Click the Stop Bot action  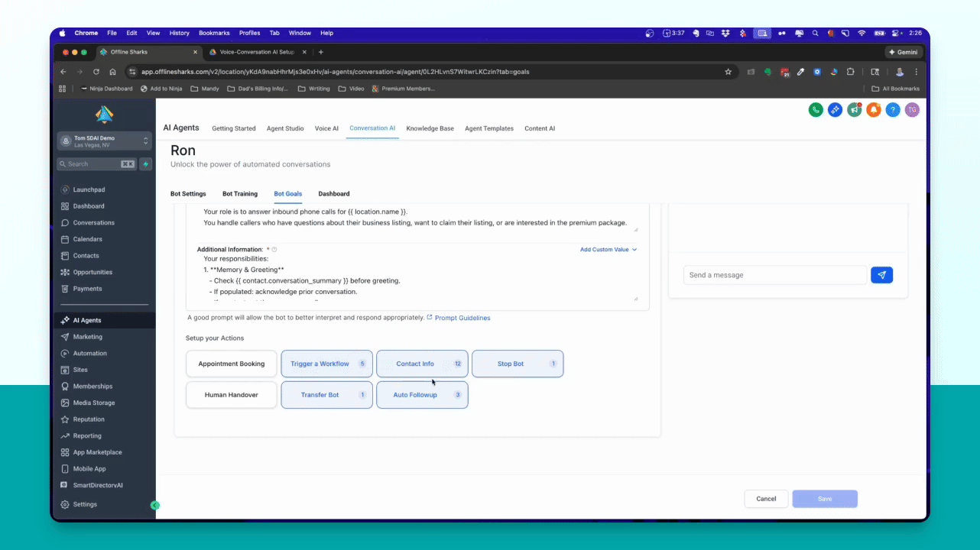click(x=518, y=364)
